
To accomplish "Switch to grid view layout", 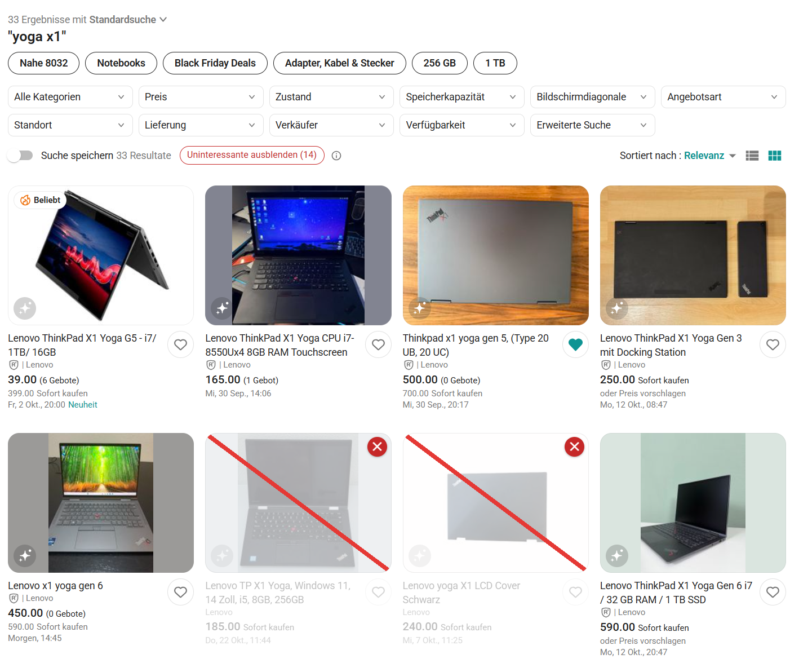I will (775, 156).
